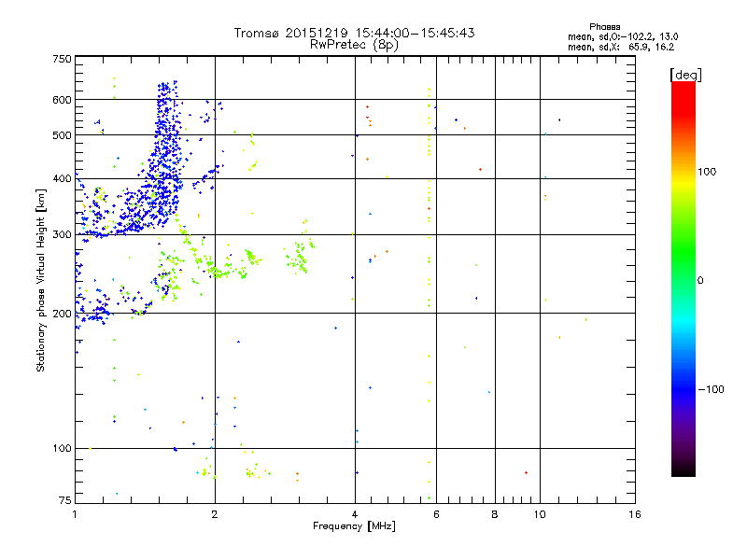Viewport: 747px width, 560px height.
Task: Click the "Stationary phase Virtual Height [km]" axis label
Action: click(41, 280)
